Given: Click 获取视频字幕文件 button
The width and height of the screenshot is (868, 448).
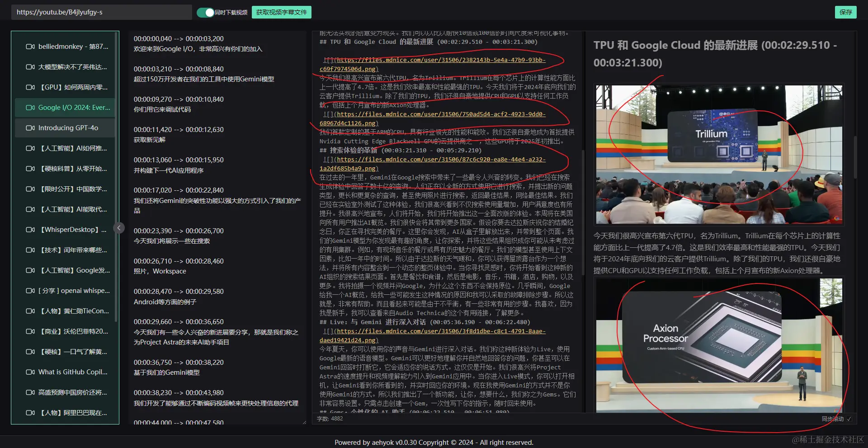Looking at the screenshot, I should (x=282, y=12).
